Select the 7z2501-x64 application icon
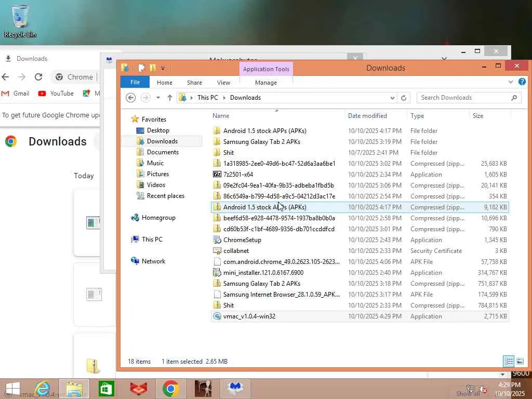532x399 pixels. coord(217,174)
